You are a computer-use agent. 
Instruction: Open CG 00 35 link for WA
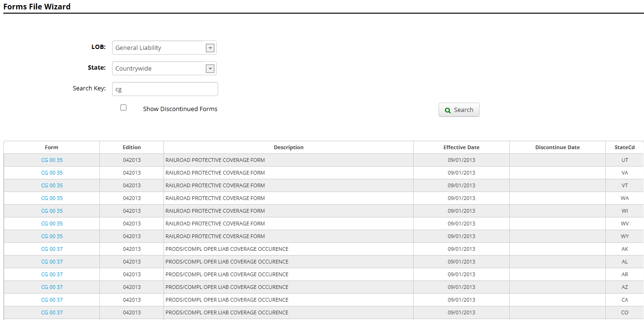[52, 198]
